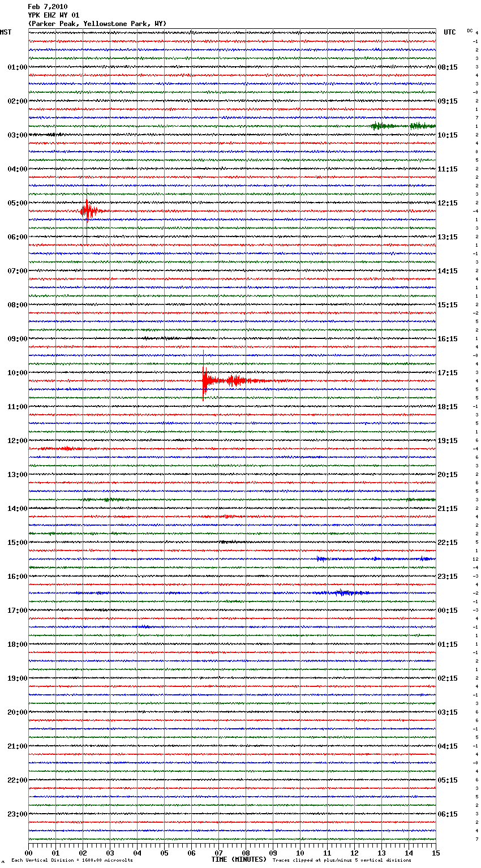Click the '10:00' MST time label
The height and width of the screenshot is (868, 481).
18,373
